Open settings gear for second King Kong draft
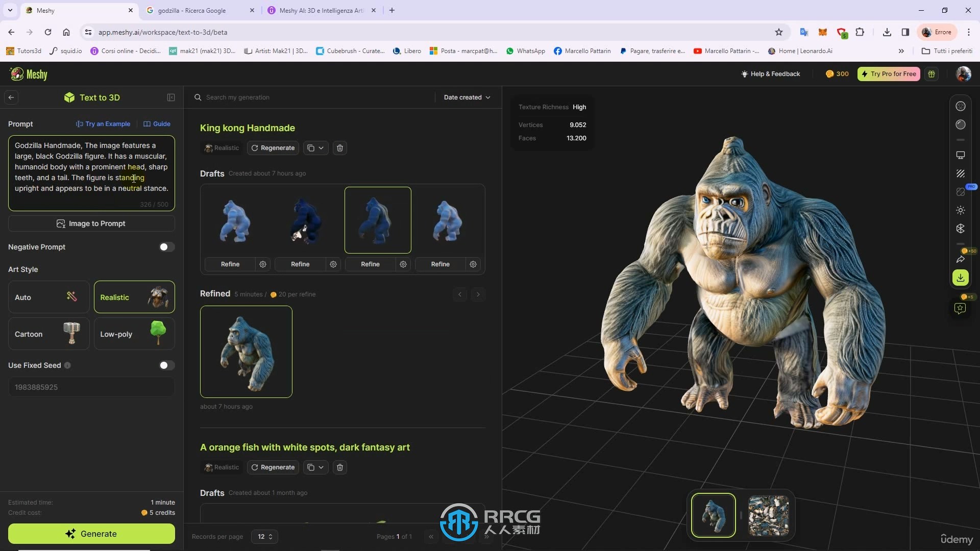Screen dimensions: 980x551 333,264
